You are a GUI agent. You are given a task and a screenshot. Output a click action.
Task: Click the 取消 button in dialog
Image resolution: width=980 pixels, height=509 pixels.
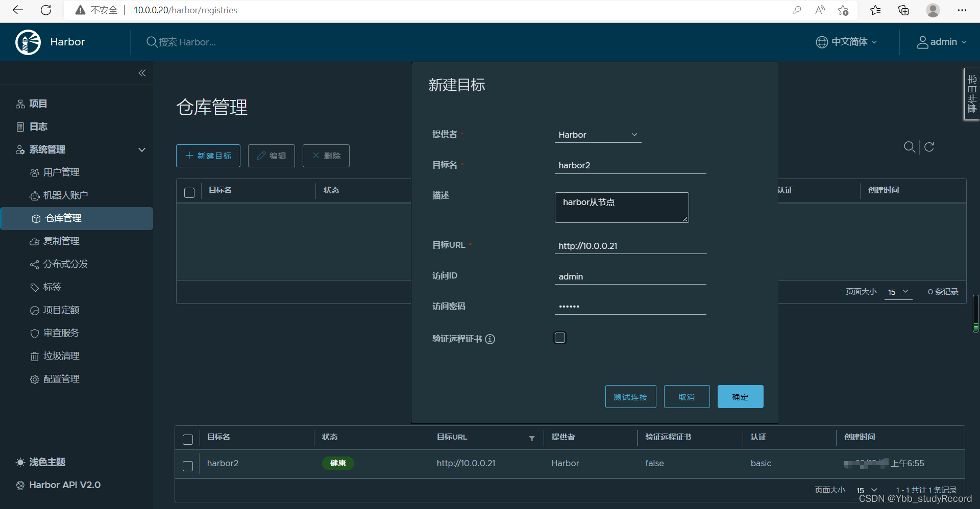point(687,397)
